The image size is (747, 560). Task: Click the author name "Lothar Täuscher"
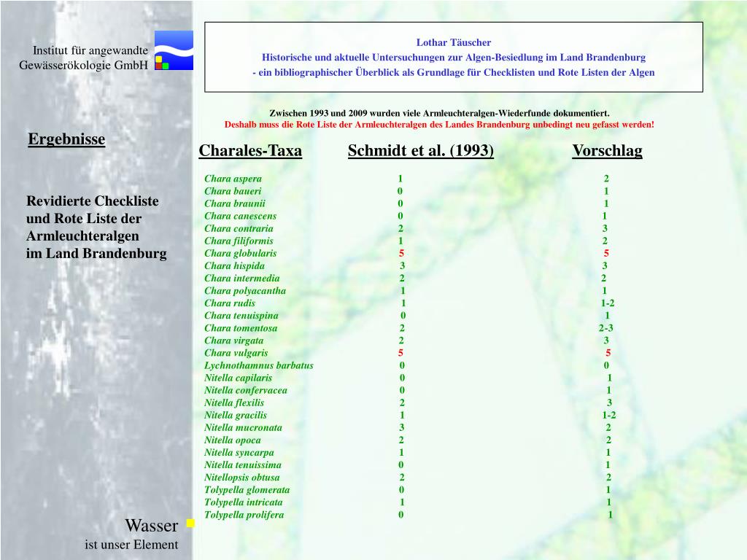pos(454,42)
